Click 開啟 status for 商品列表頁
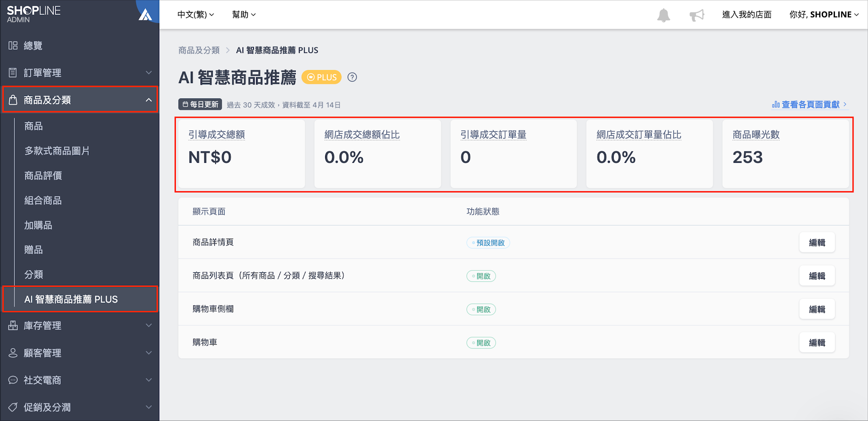 pyautogui.click(x=481, y=276)
